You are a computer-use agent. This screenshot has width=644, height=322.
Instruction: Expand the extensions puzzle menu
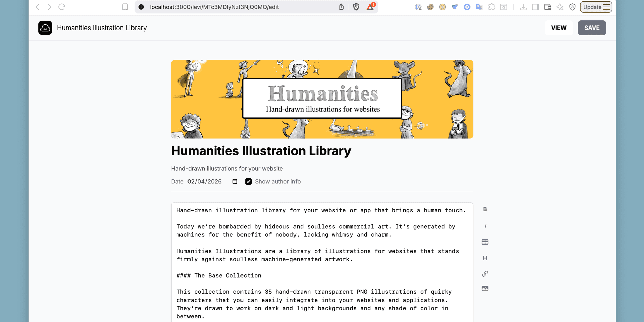coord(492,7)
